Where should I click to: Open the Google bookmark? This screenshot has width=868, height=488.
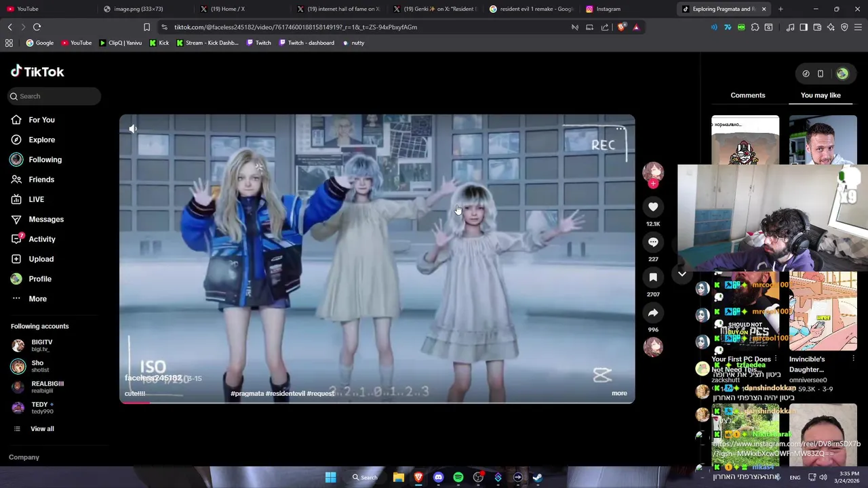point(40,43)
